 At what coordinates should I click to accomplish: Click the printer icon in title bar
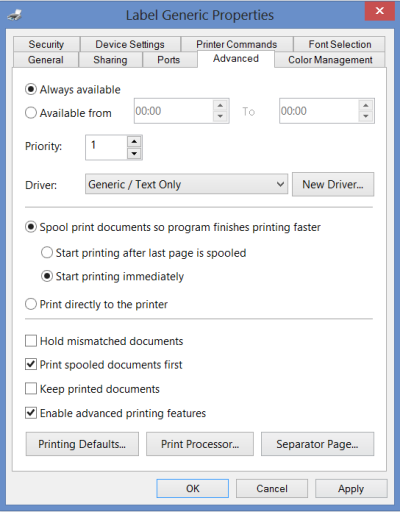pyautogui.click(x=15, y=15)
